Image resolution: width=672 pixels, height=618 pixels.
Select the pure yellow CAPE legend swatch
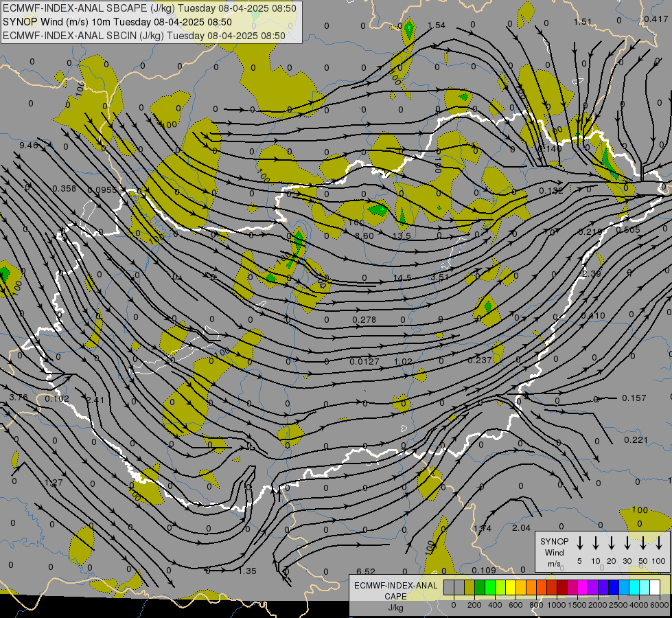pyautogui.click(x=511, y=588)
